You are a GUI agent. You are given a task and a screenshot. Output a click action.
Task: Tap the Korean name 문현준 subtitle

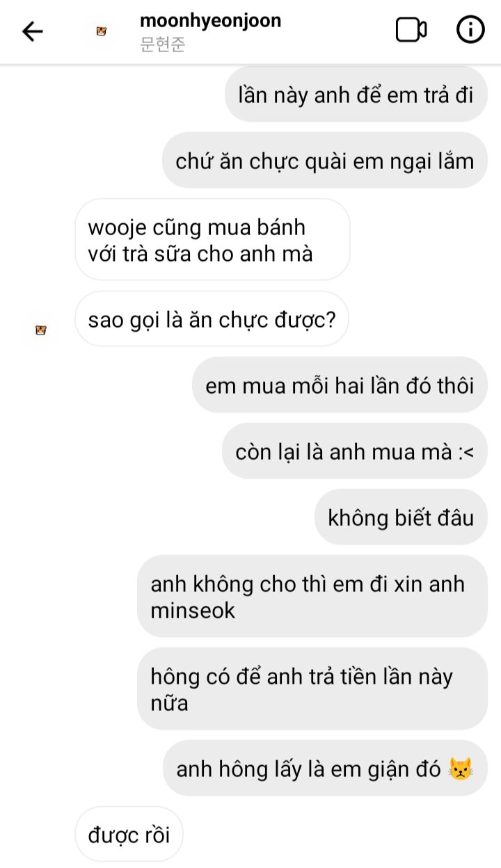click(163, 46)
